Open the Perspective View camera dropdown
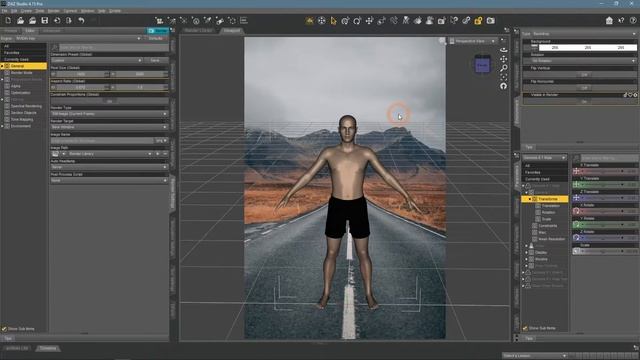 (x=473, y=41)
